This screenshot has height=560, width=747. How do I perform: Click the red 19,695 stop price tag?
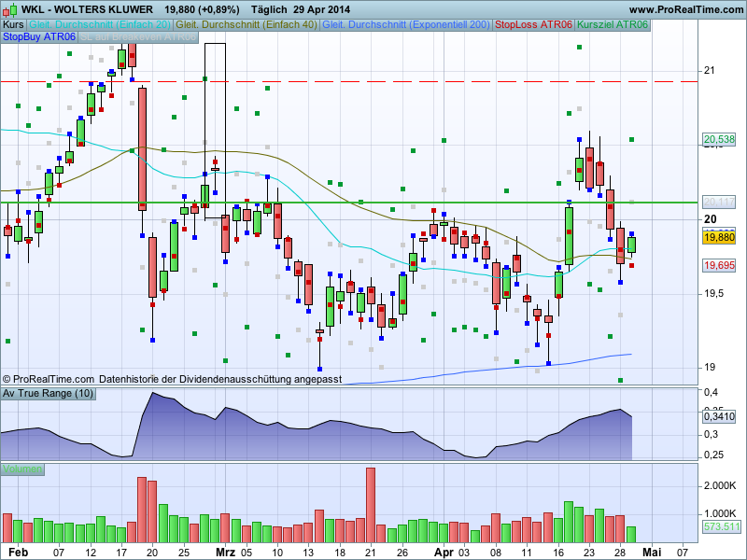(x=719, y=265)
